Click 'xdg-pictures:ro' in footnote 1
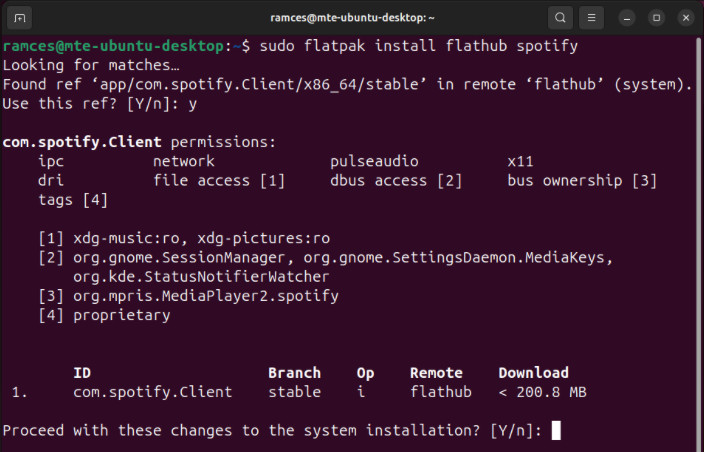Screen dimensions: 704x452 pyautogui.click(x=264, y=238)
